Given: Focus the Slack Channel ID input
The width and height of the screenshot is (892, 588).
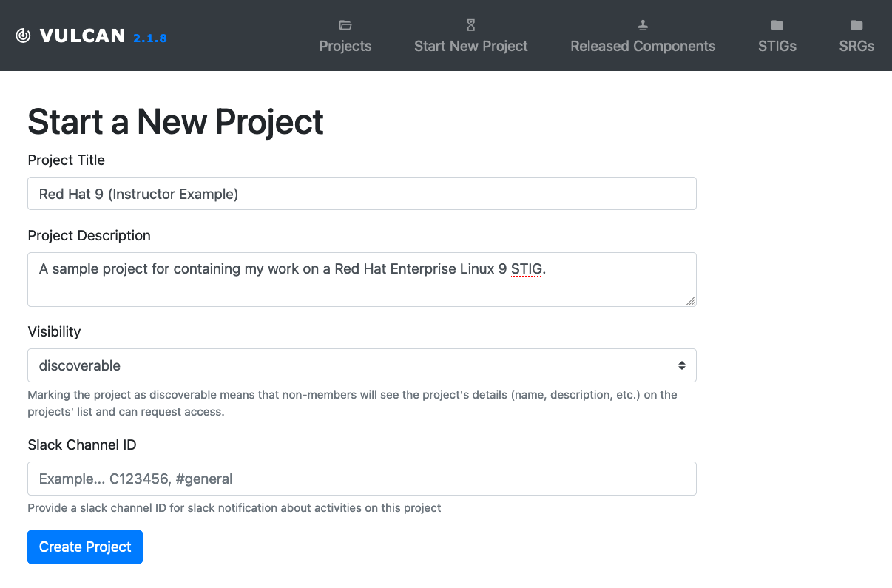Looking at the screenshot, I should click(x=362, y=479).
